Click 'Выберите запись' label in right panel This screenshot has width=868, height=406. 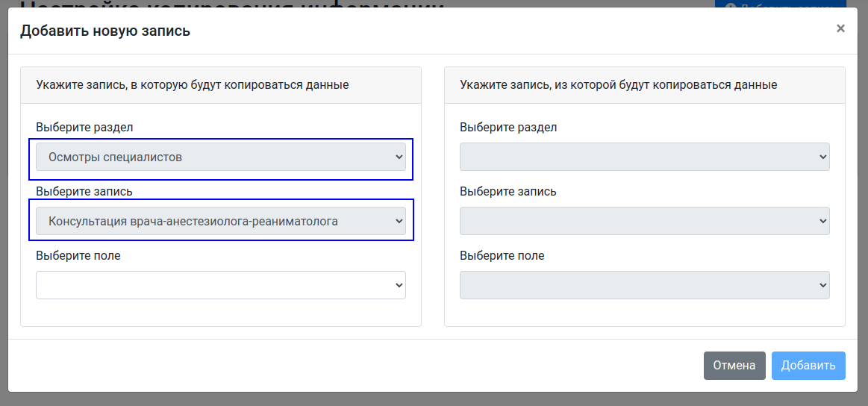point(508,192)
